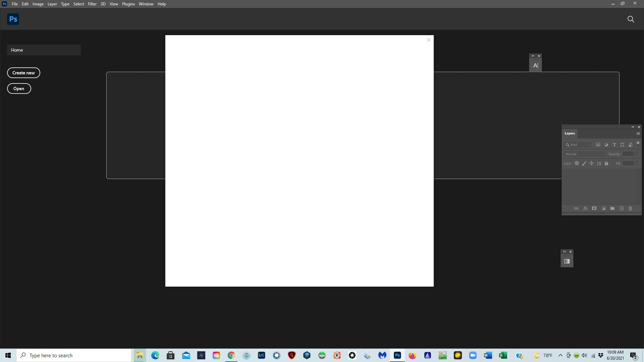The width and height of the screenshot is (644, 362).
Task: Click the AI panel icon in top right
Action: click(536, 65)
